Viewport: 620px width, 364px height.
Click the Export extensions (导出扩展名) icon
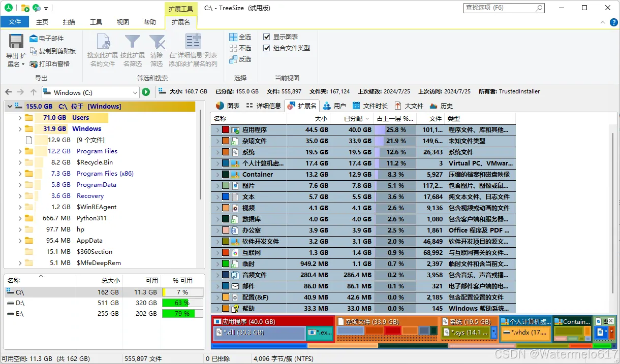tap(16, 42)
